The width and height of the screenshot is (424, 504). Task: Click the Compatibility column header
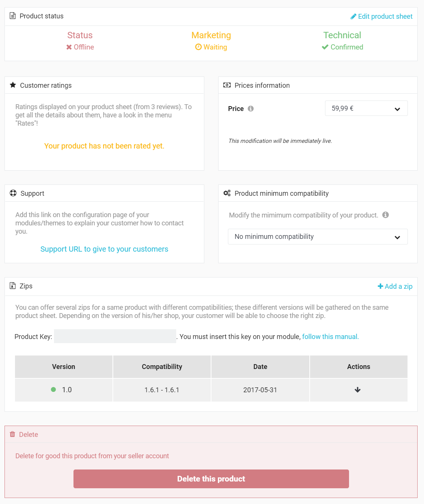(162, 367)
